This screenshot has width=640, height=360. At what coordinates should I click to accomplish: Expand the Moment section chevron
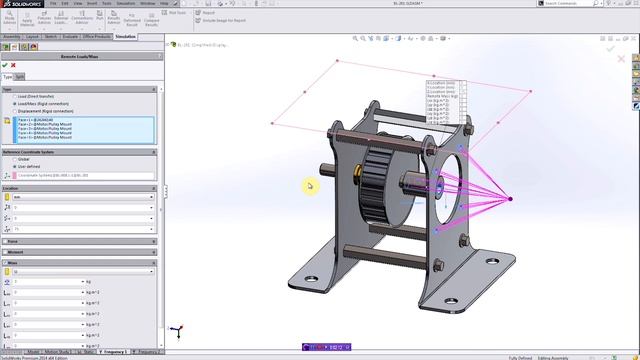[154, 252]
